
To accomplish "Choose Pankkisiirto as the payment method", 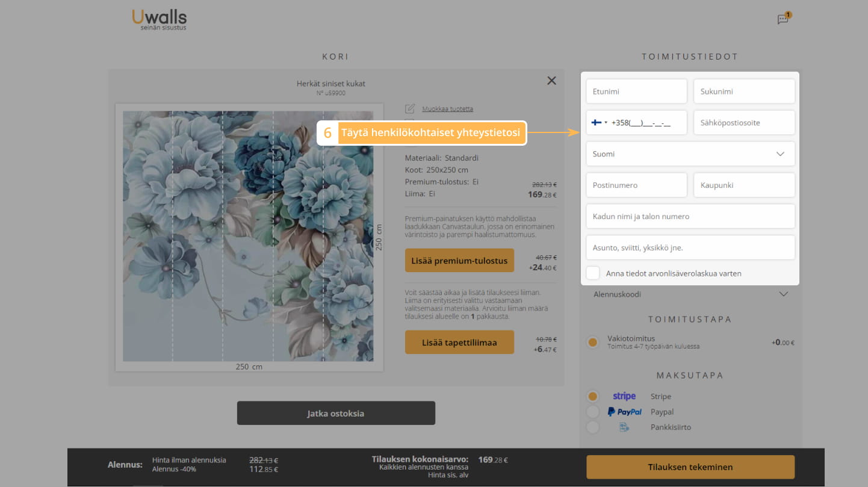I will [593, 427].
